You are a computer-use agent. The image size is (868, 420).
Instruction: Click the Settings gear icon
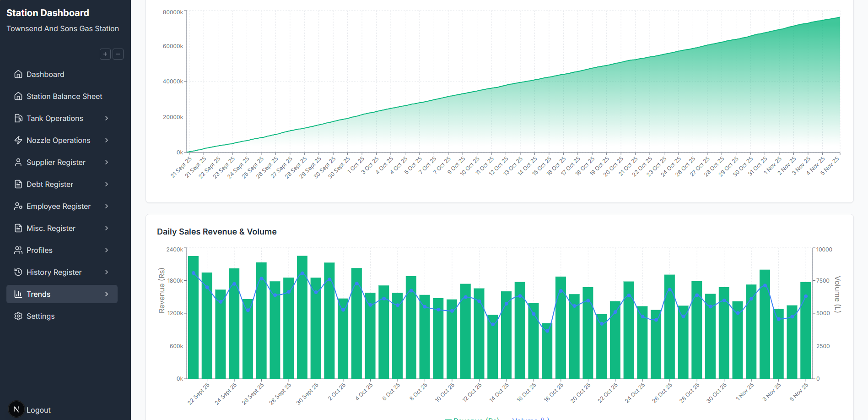click(18, 316)
